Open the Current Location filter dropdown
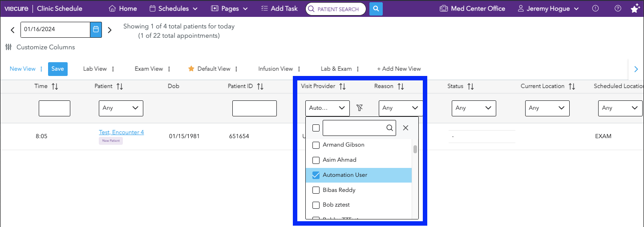The width and height of the screenshot is (644, 227). click(547, 108)
